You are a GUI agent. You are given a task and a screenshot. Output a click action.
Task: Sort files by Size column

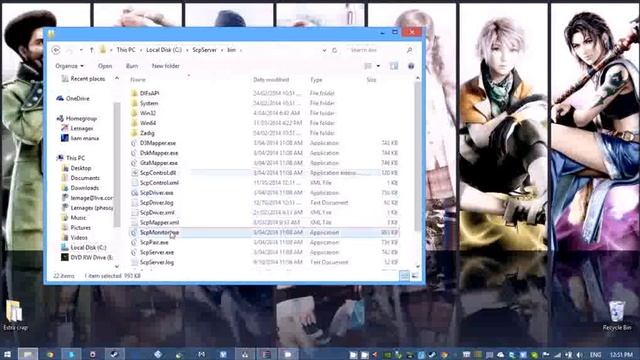point(371,80)
